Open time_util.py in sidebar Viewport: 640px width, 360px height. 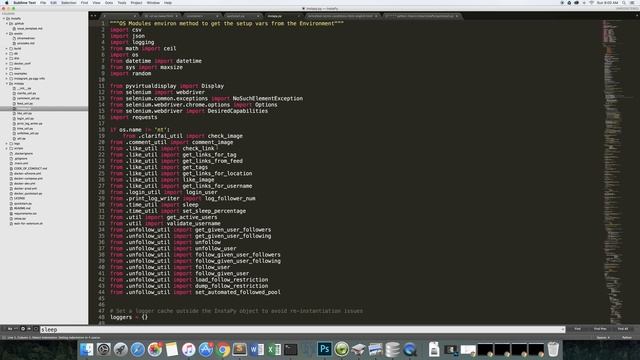[24, 128]
